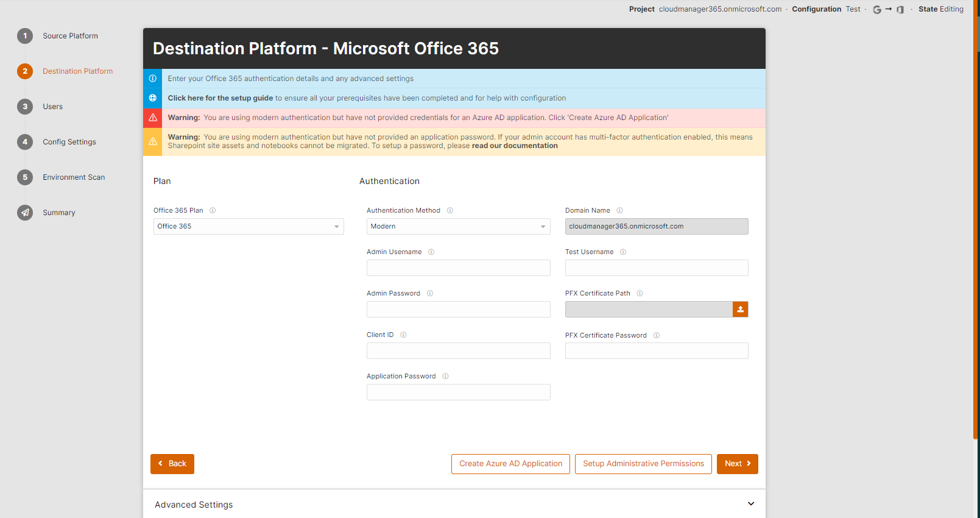Open the Office 365 Plan dropdown
The height and width of the screenshot is (518, 980).
coord(249,227)
